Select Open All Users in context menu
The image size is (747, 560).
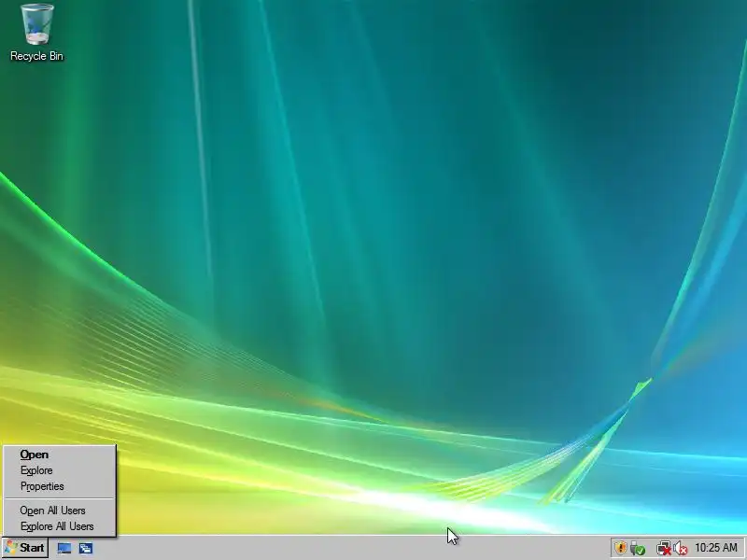[60, 511]
